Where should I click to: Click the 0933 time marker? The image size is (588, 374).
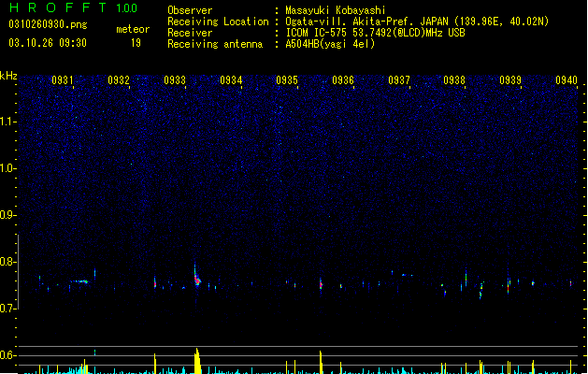tap(175, 80)
